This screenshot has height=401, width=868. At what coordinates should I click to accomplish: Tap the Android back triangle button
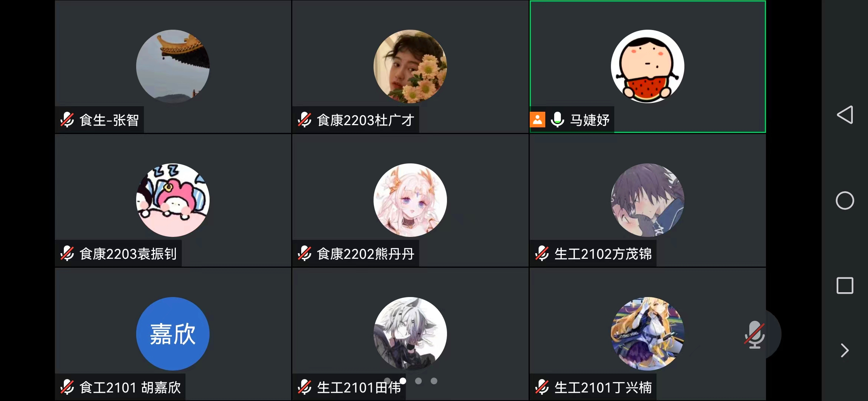tap(845, 115)
